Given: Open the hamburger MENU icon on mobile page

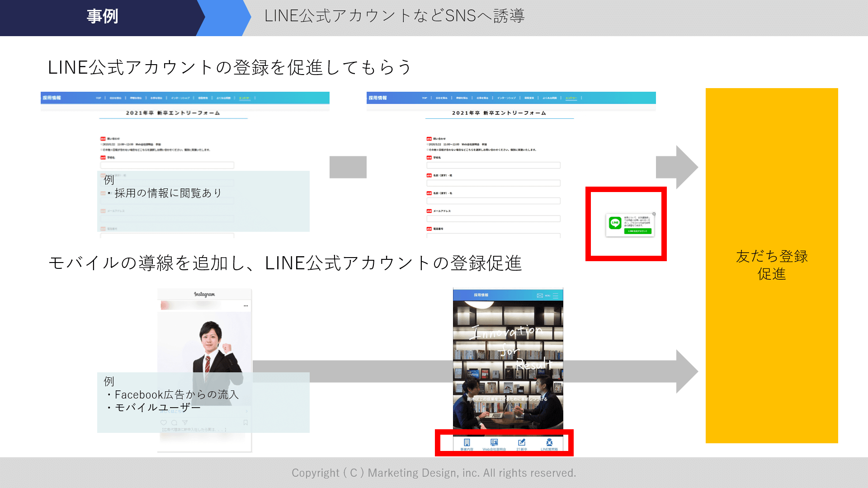Looking at the screenshot, I should pos(556,296).
